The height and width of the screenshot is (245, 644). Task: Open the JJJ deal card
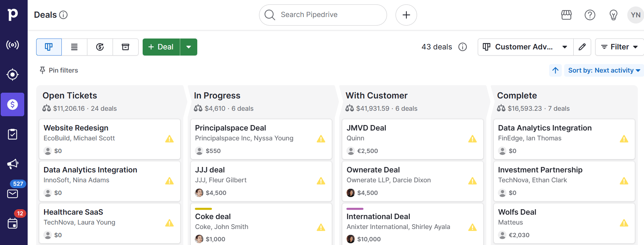click(261, 181)
